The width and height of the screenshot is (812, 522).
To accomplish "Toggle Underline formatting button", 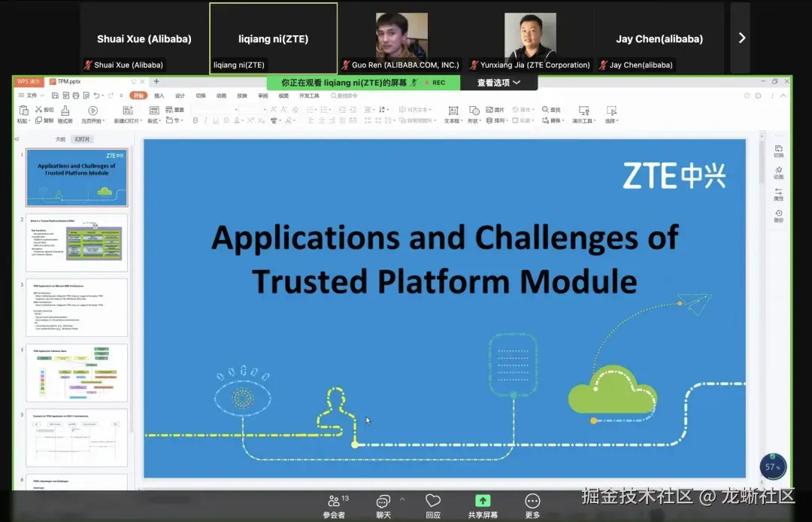I will click(216, 120).
